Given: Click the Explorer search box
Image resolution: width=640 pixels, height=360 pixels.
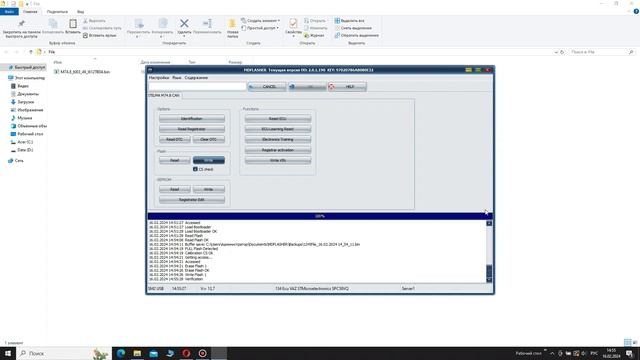Looking at the screenshot, I should [602, 52].
